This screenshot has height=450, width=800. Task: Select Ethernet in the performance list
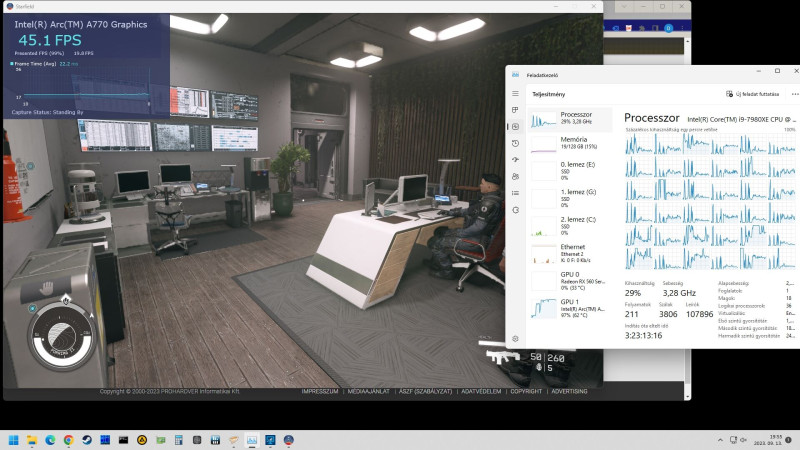[570, 254]
